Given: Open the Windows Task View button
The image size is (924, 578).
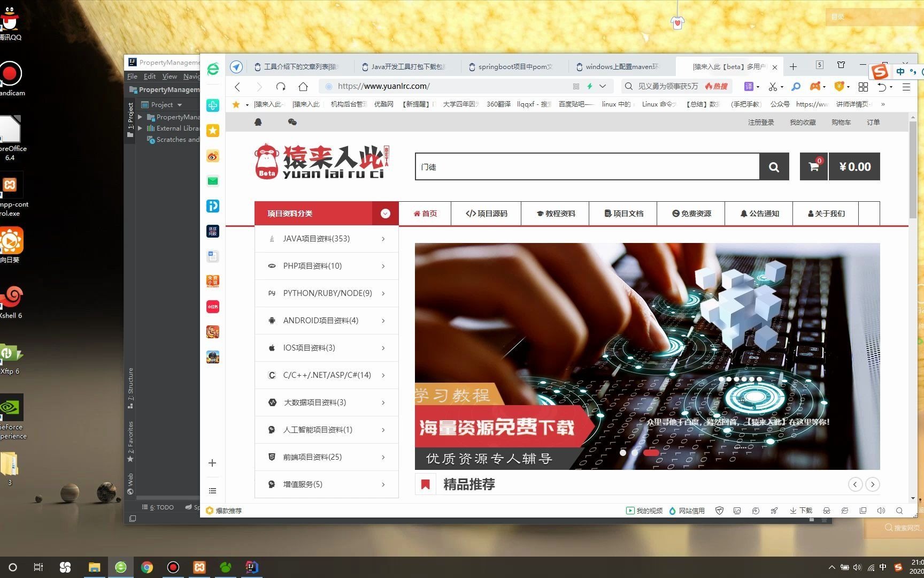Looking at the screenshot, I should (x=38, y=567).
